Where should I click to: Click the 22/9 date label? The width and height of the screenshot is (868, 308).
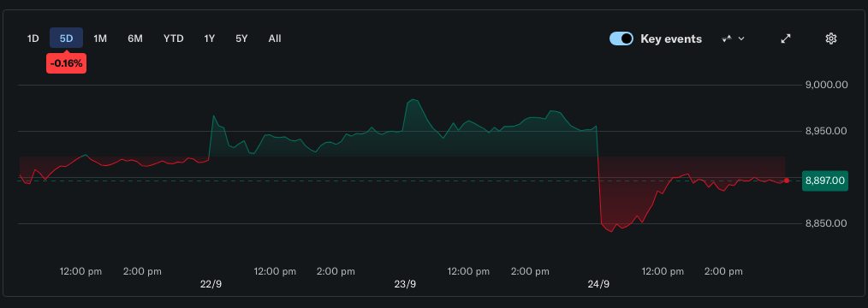211,284
